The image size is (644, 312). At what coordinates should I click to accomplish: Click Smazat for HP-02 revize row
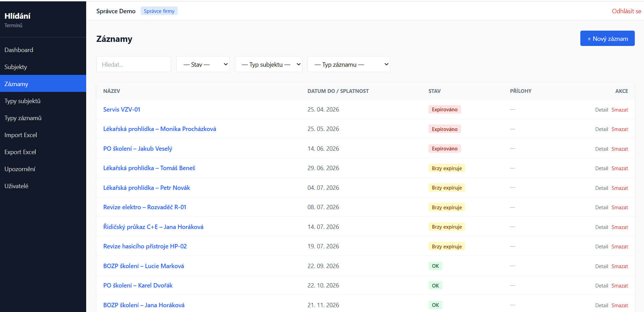619,247
